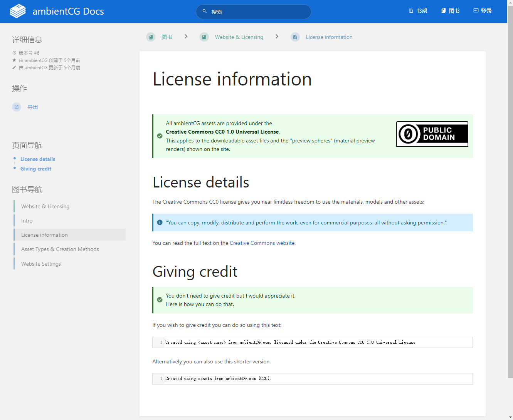The height and width of the screenshot is (420, 513).
Task: Open the Creative Commons website link
Action: pyautogui.click(x=262, y=243)
